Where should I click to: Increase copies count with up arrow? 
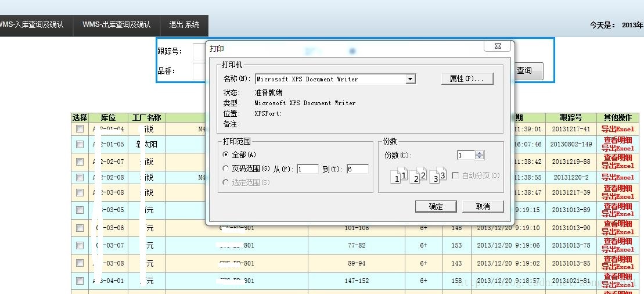coord(479,153)
